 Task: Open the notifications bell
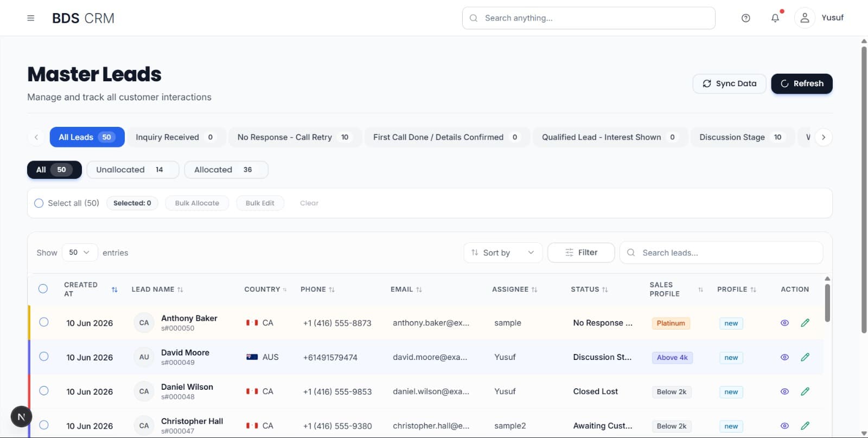[775, 18]
